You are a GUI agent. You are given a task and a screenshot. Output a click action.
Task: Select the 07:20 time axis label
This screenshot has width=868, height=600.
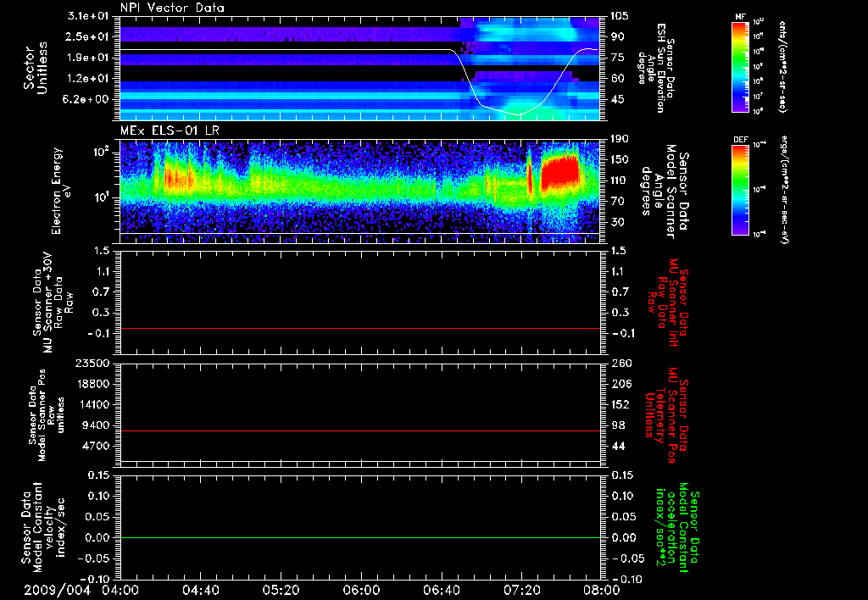pos(520,589)
